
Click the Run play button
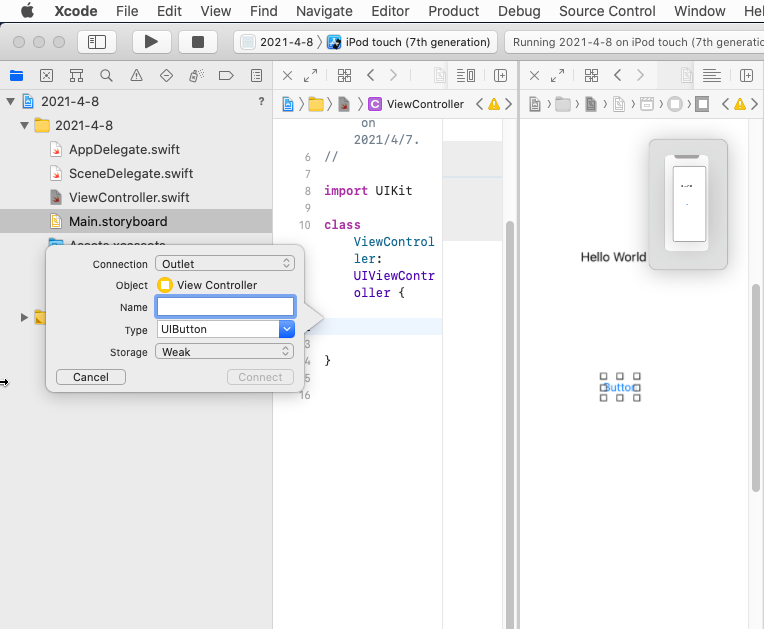click(152, 42)
